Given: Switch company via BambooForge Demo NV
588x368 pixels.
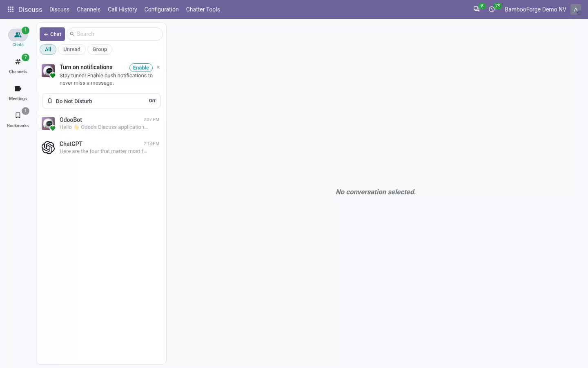Looking at the screenshot, I should tap(535, 9).
